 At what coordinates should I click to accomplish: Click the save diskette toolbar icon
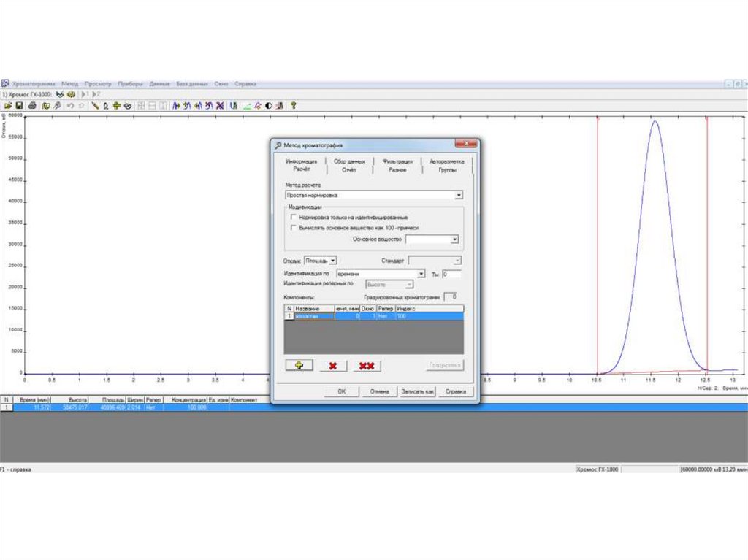click(x=19, y=105)
